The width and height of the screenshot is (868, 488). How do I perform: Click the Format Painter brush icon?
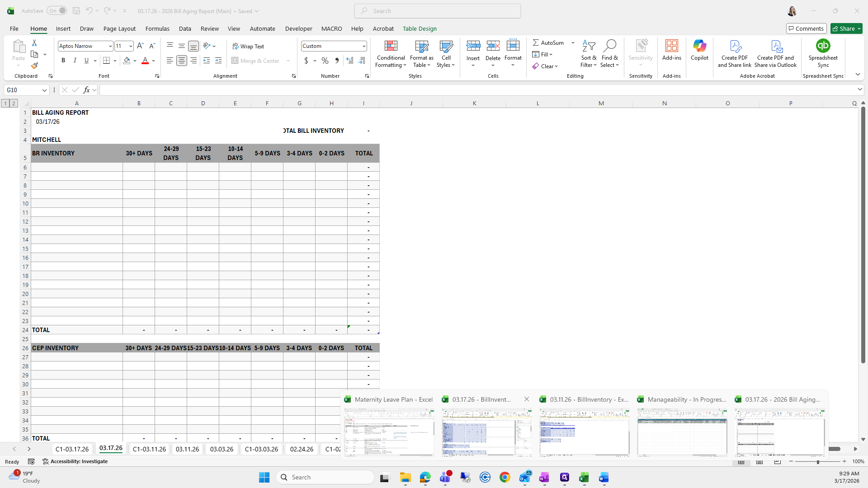[x=34, y=66]
